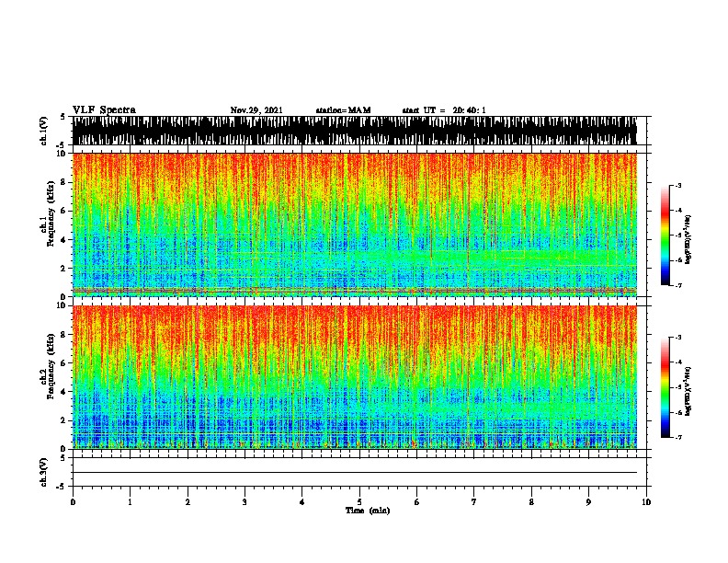Click the "Time (min)" x-axis label
Screen dimensions: 728x563
point(368,511)
